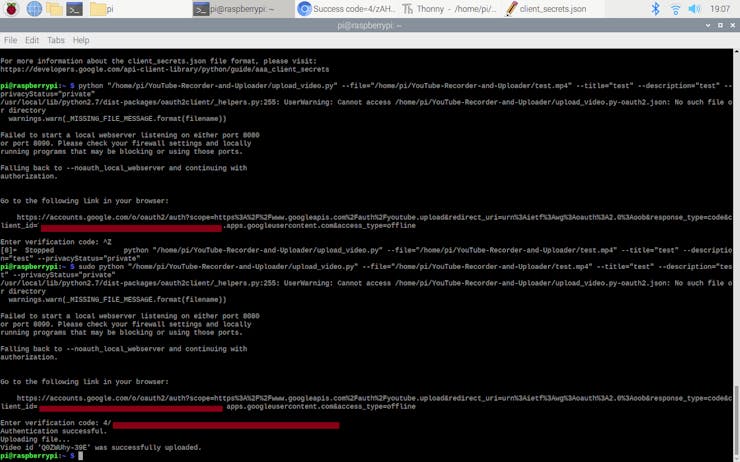This screenshot has height=462, width=740.
Task: Open the Edit menu
Action: click(x=32, y=40)
